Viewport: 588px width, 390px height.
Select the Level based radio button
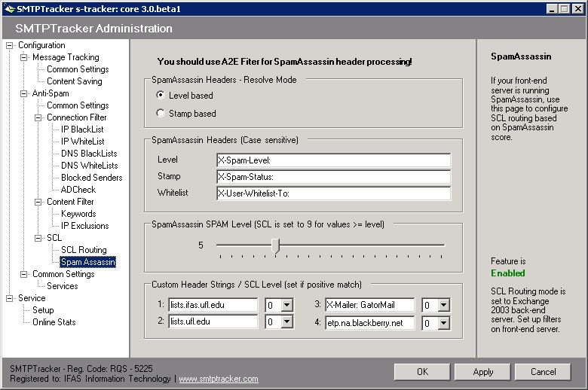point(161,96)
